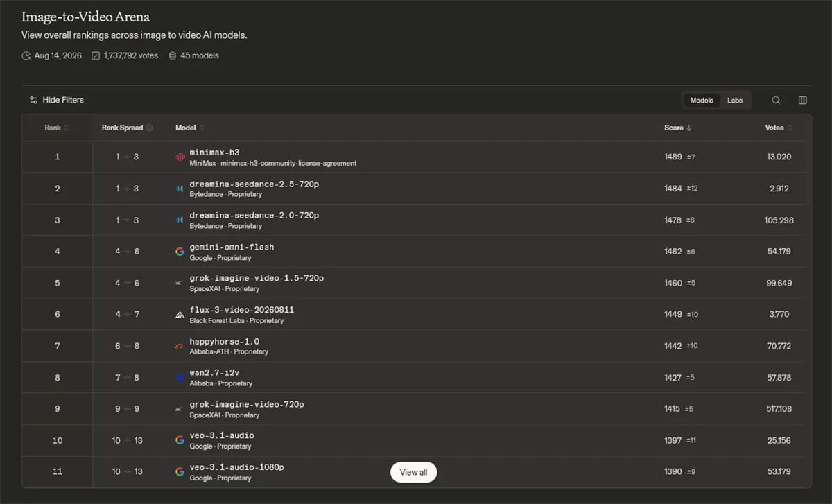Click the Rank Spread info icon
832x504 pixels.
click(149, 128)
